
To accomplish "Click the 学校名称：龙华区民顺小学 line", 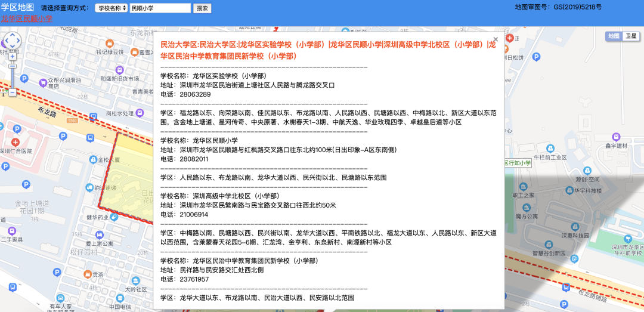I will coord(199,141).
